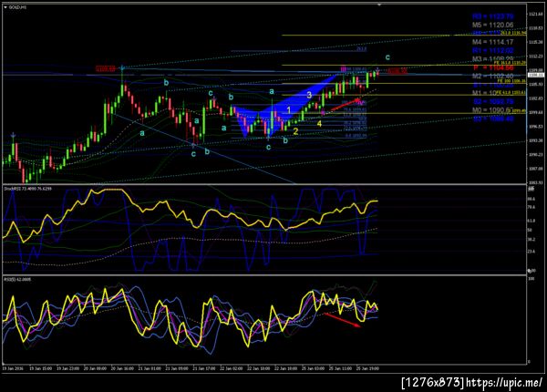The image size is (547, 392).
Task: Select the cyan c label near pivot levels
Action: point(387,57)
